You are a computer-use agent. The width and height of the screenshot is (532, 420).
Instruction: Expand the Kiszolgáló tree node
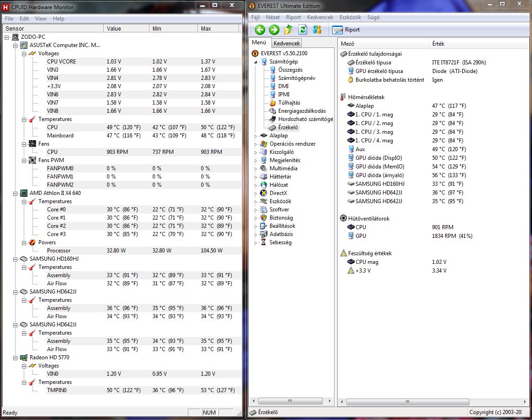click(x=256, y=152)
